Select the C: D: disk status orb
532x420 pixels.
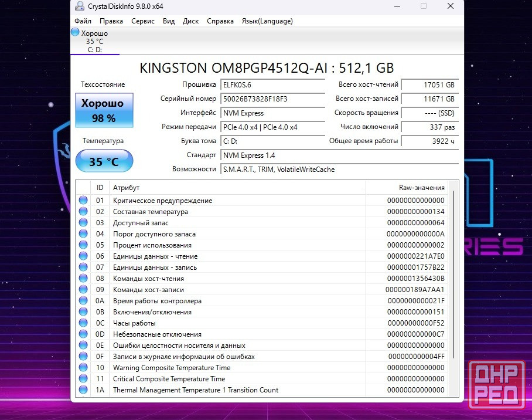(75, 33)
